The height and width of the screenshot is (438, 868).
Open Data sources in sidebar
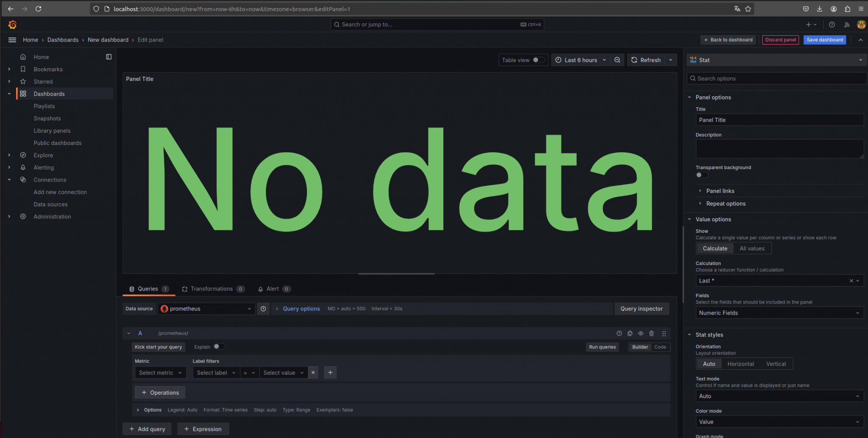[x=50, y=204]
